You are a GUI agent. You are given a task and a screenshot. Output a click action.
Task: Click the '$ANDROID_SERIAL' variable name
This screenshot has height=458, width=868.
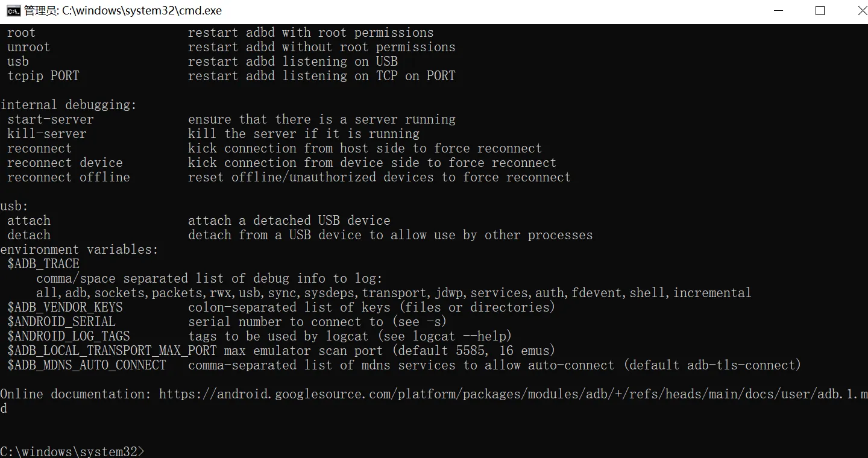[x=61, y=322]
